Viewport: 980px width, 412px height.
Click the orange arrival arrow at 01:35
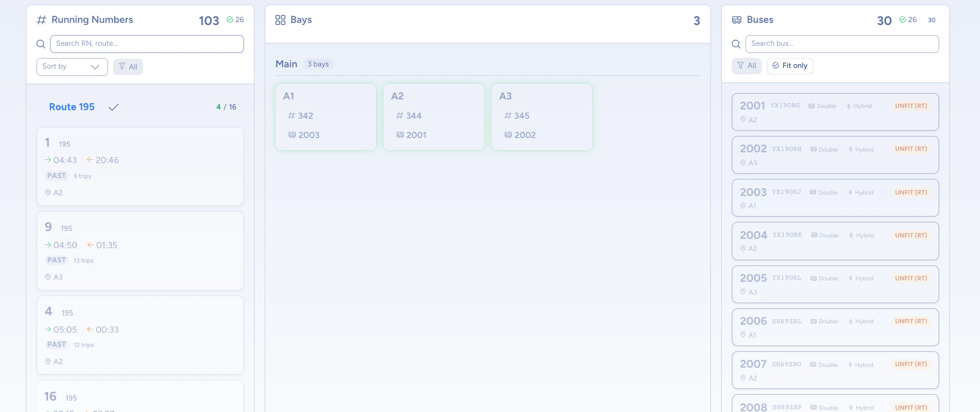pyautogui.click(x=90, y=245)
